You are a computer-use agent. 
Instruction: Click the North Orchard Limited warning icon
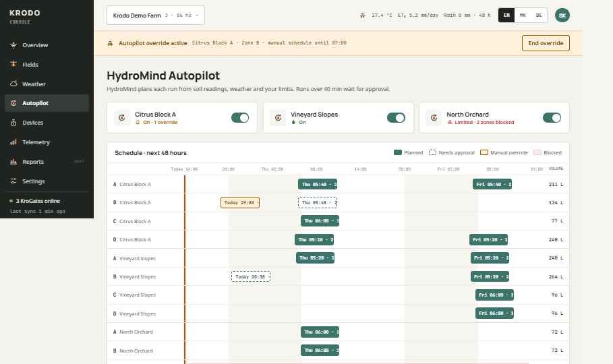450,123
